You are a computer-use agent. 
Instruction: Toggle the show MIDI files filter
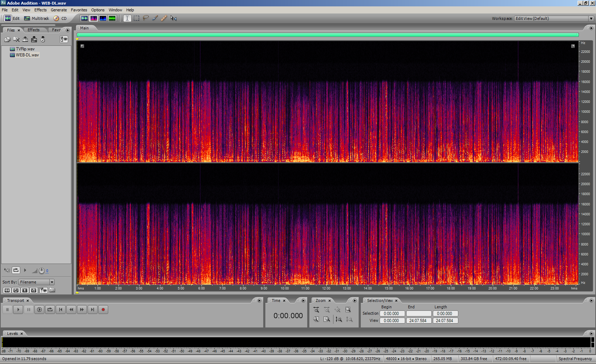click(x=34, y=290)
